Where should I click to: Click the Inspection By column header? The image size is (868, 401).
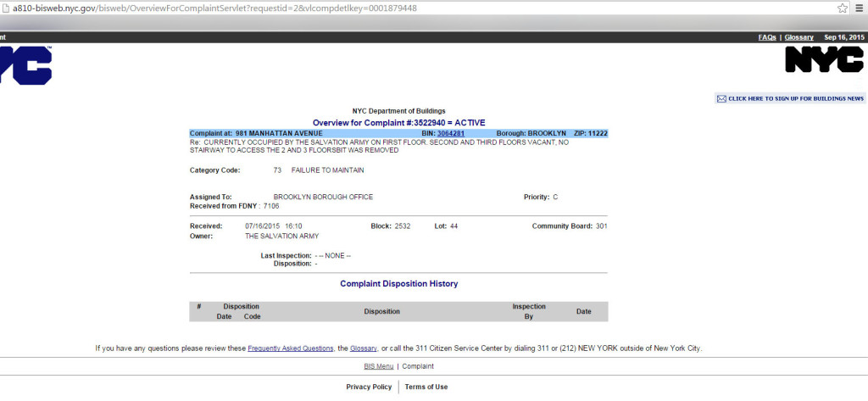click(x=528, y=311)
